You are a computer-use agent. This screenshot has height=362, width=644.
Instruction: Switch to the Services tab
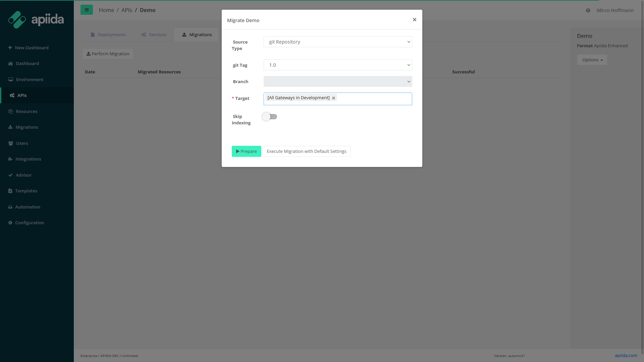click(154, 35)
